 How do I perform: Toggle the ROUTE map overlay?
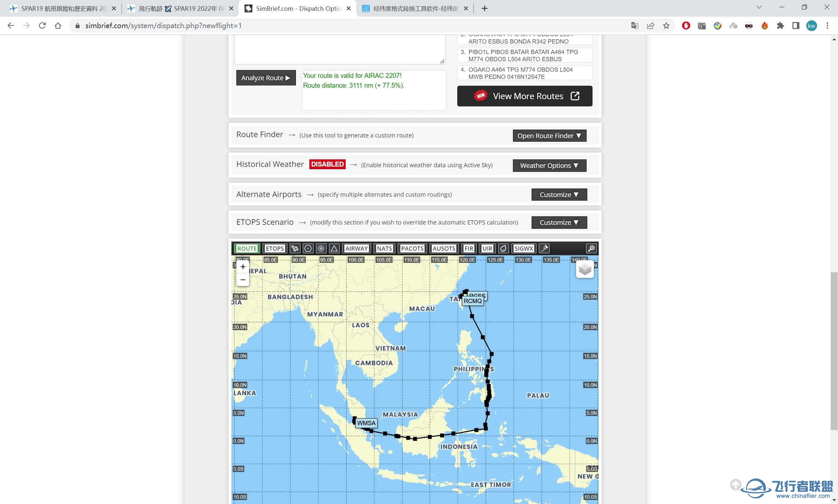click(247, 248)
